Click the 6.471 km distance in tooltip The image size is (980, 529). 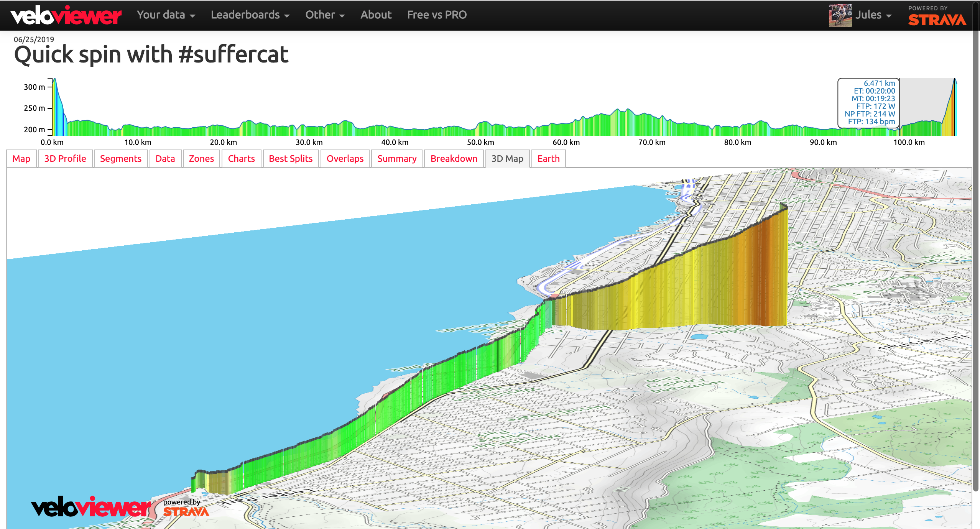click(879, 83)
